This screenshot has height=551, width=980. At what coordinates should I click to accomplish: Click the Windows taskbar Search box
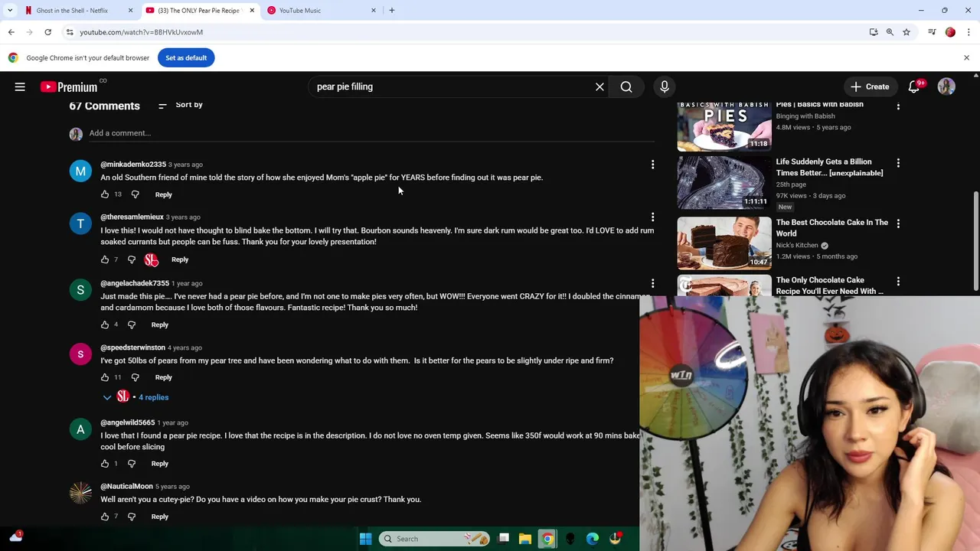point(434,539)
